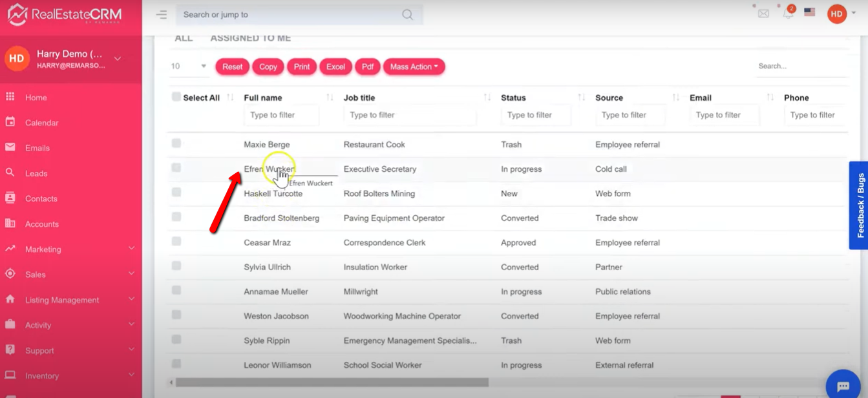Click the hamburger menu icon in top bar
This screenshot has width=868, height=398.
click(162, 14)
